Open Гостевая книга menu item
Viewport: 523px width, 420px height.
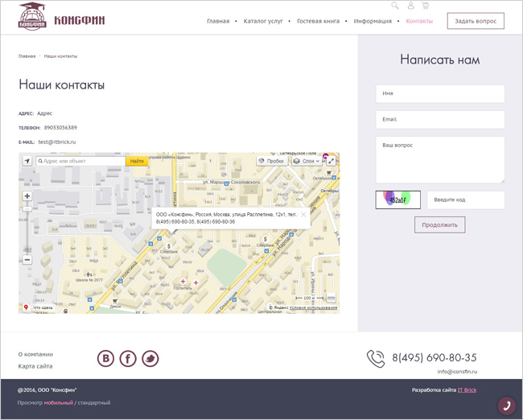[x=318, y=21]
